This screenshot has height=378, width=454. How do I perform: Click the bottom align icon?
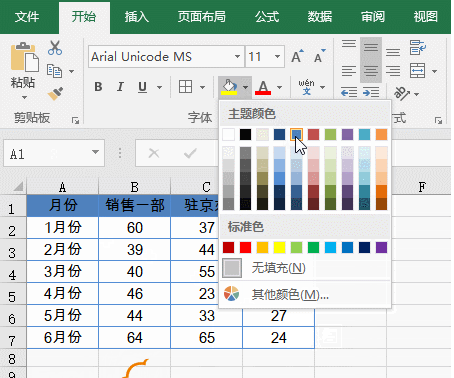pyautogui.click(x=393, y=52)
